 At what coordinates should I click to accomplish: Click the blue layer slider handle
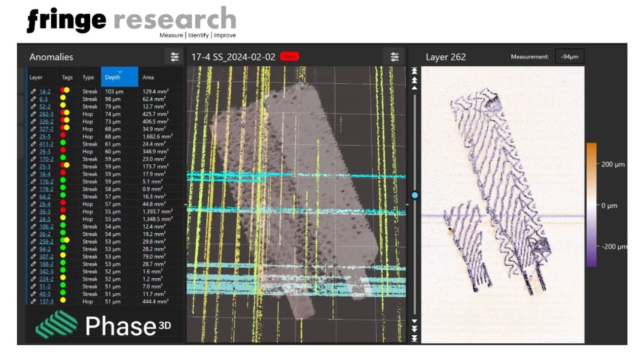(x=415, y=195)
